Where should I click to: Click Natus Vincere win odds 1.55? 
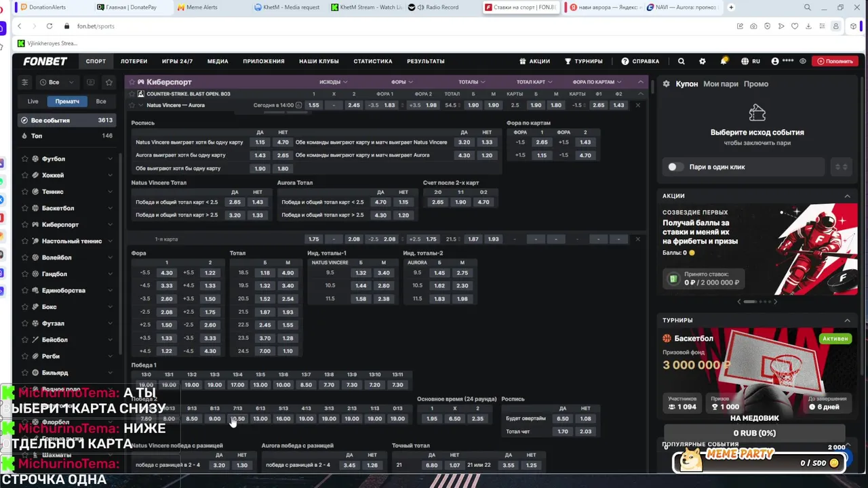point(313,105)
